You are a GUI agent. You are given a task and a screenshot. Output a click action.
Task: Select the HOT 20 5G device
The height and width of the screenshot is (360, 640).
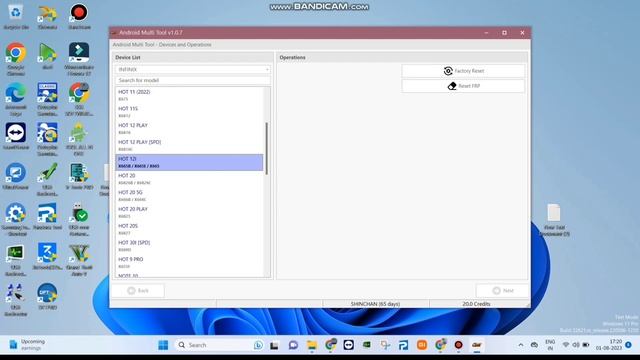189,196
